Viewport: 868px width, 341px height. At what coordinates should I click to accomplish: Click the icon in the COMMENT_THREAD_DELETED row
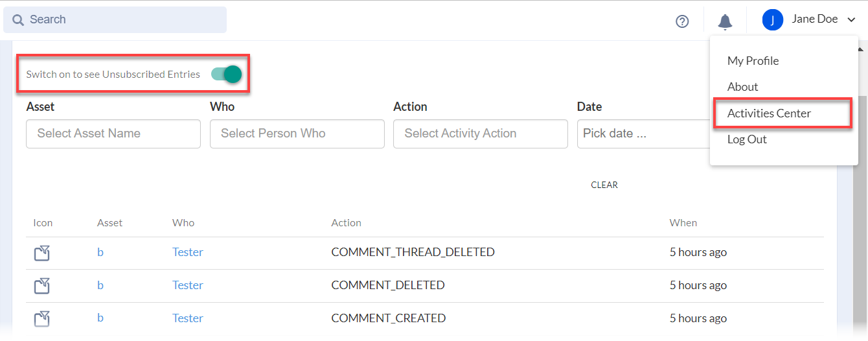[42, 253]
